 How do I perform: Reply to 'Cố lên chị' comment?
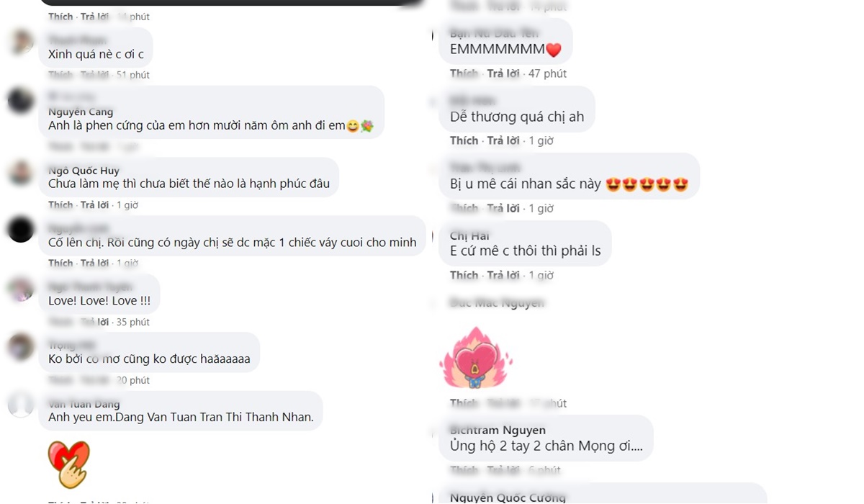(94, 264)
